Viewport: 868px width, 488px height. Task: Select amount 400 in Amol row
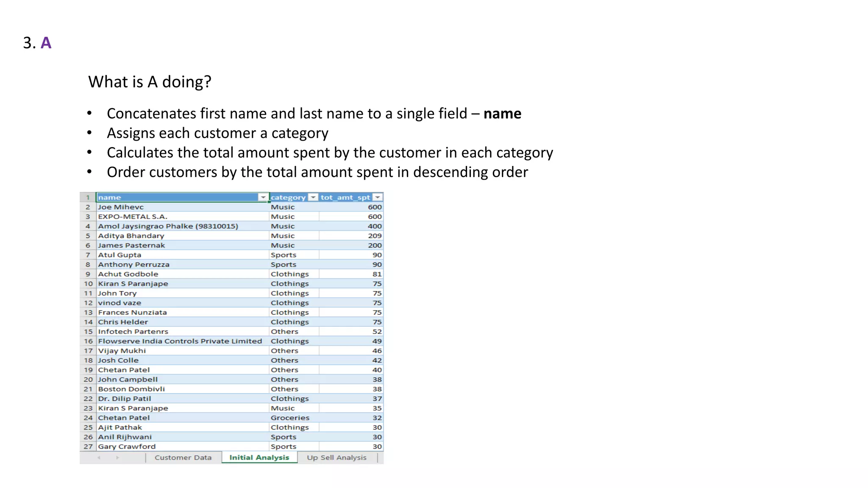pos(351,226)
